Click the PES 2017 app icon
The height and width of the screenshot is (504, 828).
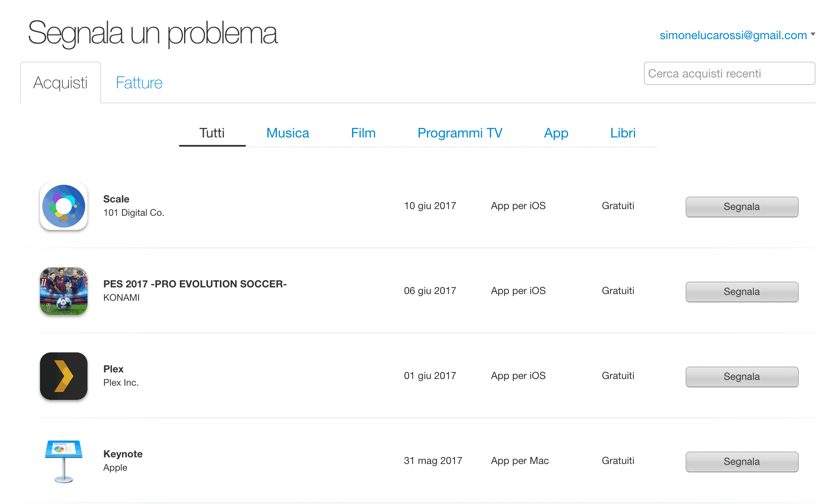[x=64, y=291]
